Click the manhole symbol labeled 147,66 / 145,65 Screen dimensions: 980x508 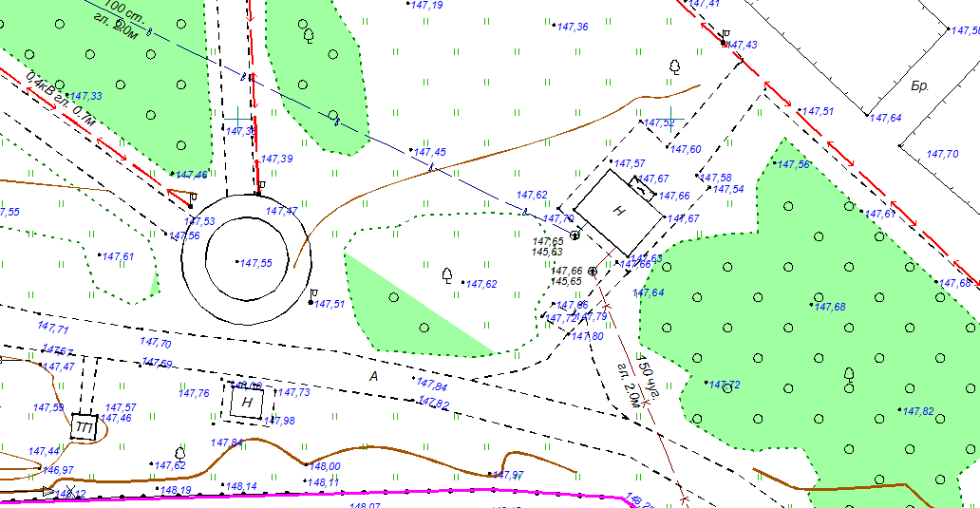click(594, 271)
